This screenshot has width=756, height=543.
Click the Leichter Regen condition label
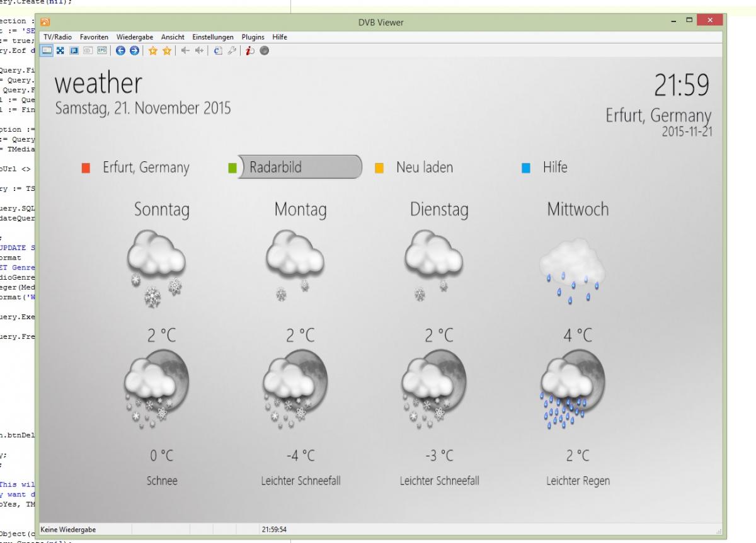pos(578,481)
